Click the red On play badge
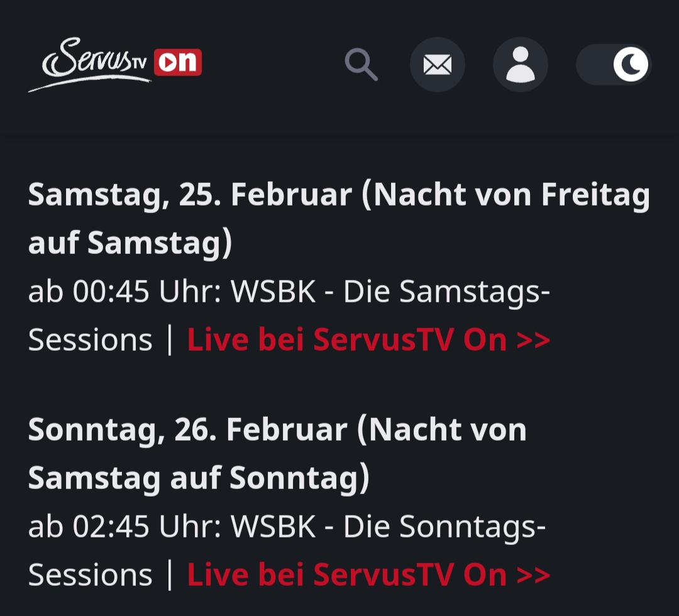Viewport: 679px width, 616px height. click(x=178, y=62)
